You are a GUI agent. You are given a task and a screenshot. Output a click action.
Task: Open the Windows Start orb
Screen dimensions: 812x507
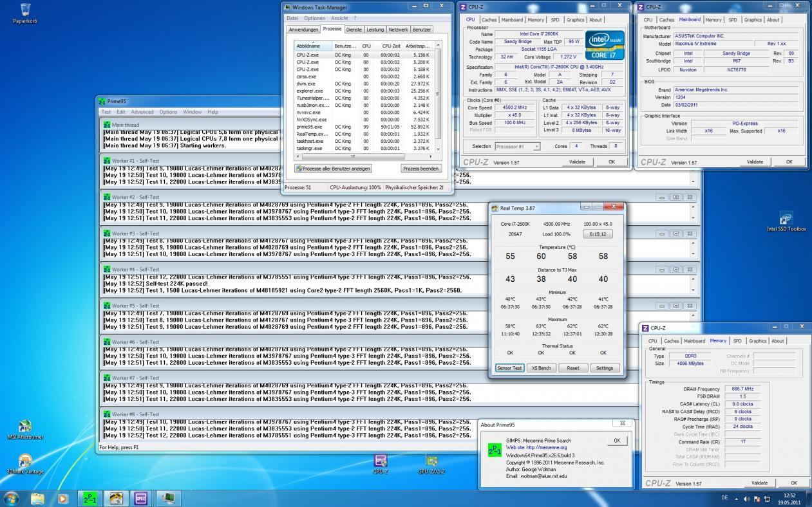click(x=12, y=498)
